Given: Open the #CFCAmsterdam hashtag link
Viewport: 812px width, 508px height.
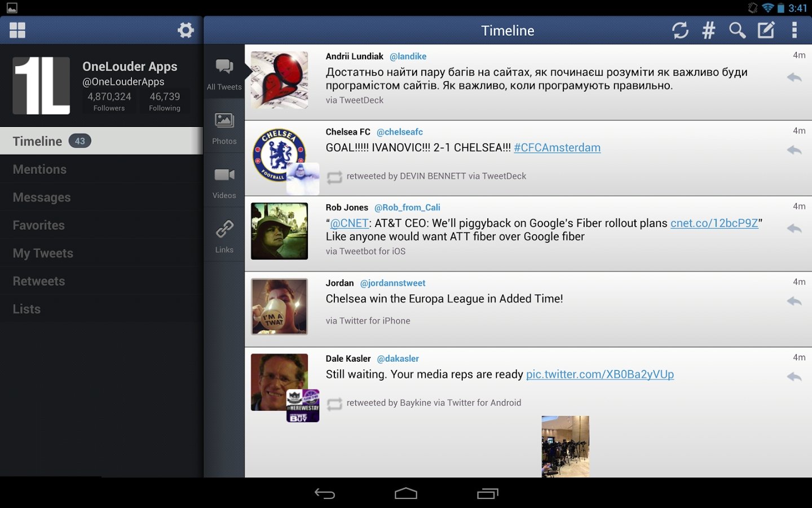Looking at the screenshot, I should coord(557,148).
